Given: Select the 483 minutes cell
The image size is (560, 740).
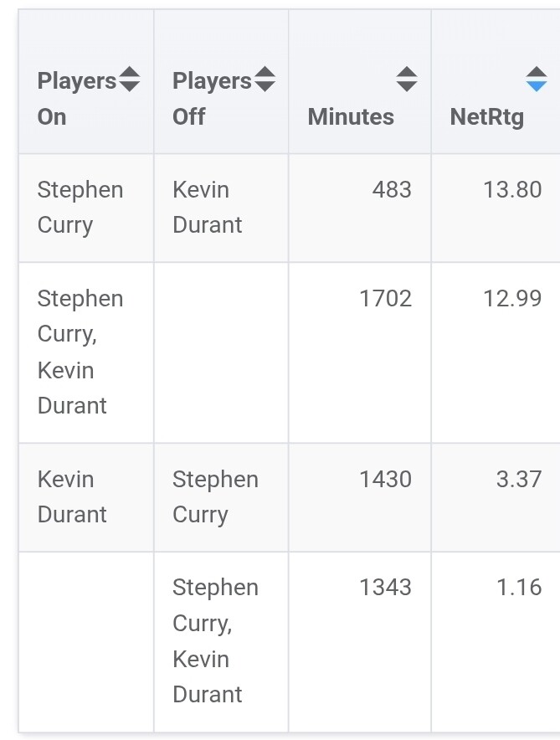Looking at the screenshot, I should click(x=392, y=190).
